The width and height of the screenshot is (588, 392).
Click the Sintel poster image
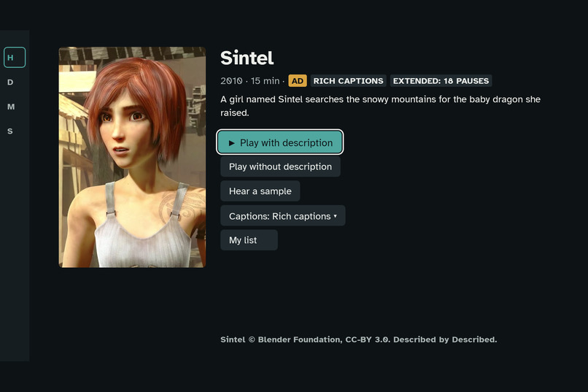coord(132,157)
